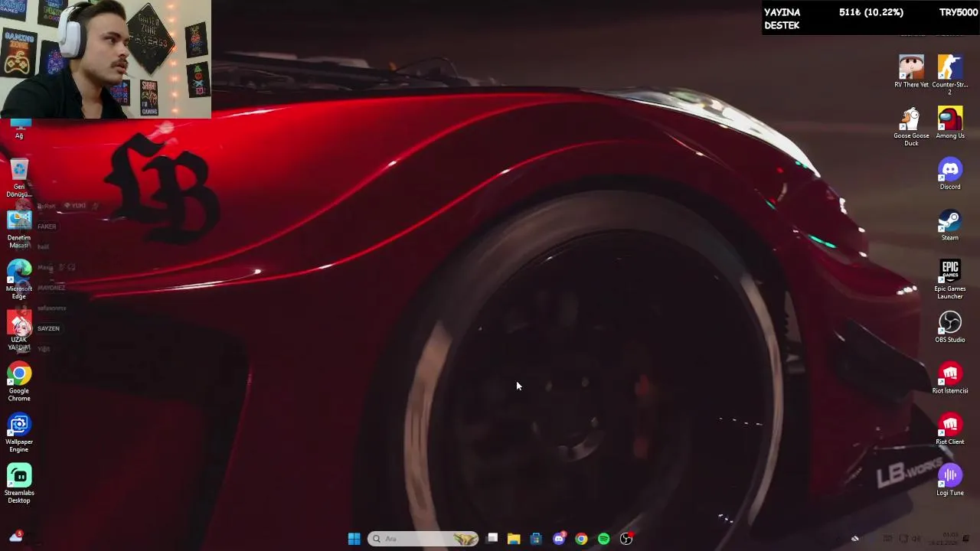This screenshot has height=551, width=980.
Task: Open the RV There Yet game icon
Action: point(911,71)
